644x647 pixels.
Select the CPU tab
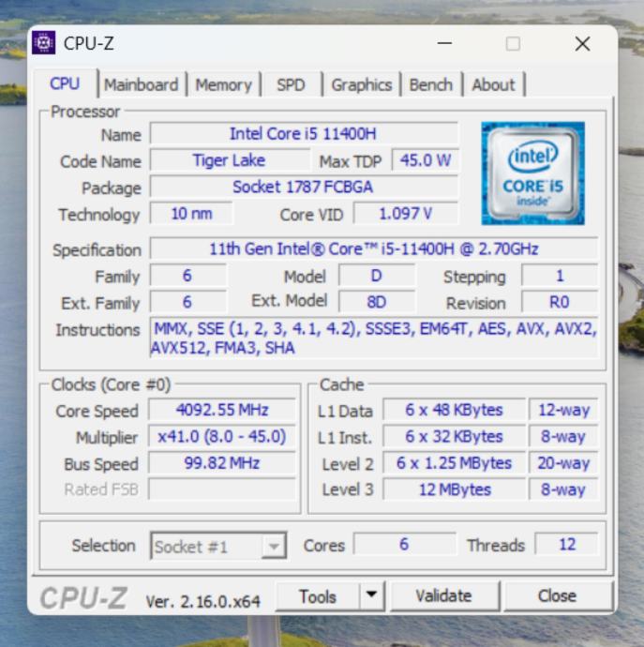[65, 83]
